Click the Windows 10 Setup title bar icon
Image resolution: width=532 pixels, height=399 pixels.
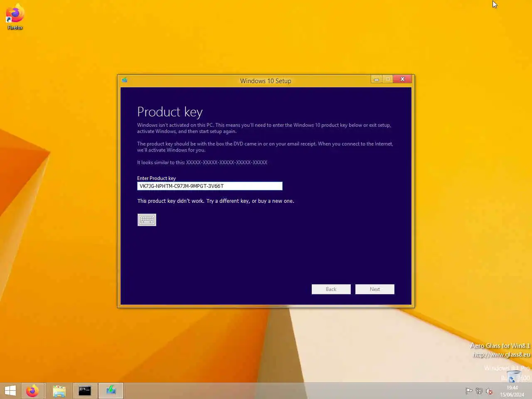click(124, 80)
